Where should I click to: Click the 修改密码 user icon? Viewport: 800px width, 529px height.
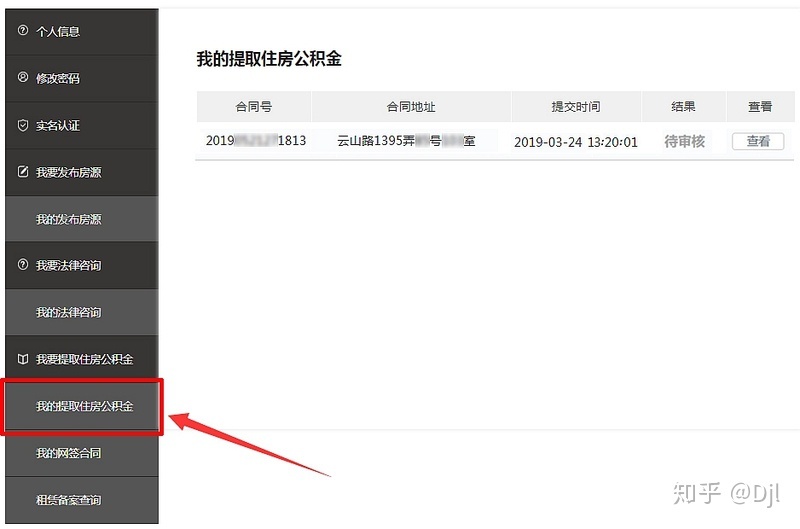coord(23,77)
